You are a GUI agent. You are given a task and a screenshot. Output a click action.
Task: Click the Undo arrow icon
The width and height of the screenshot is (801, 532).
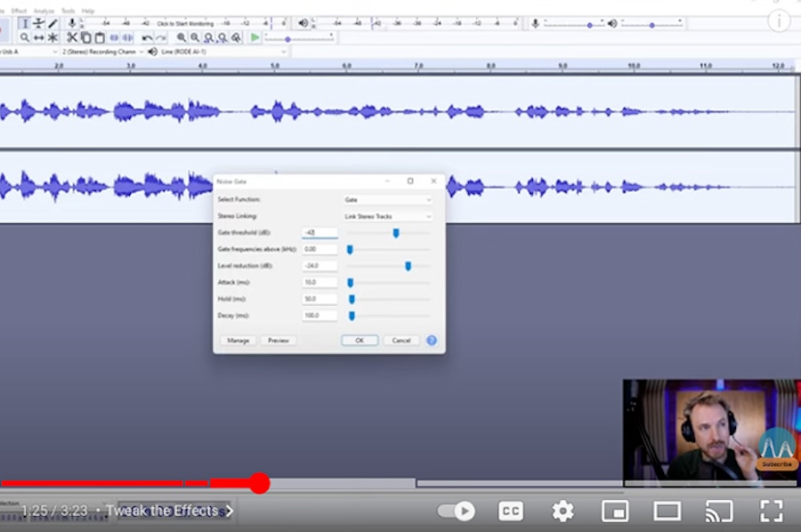point(147,37)
